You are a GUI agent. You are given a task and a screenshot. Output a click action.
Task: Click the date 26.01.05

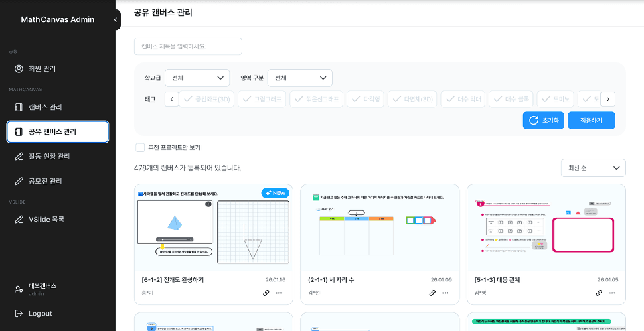coord(608,280)
